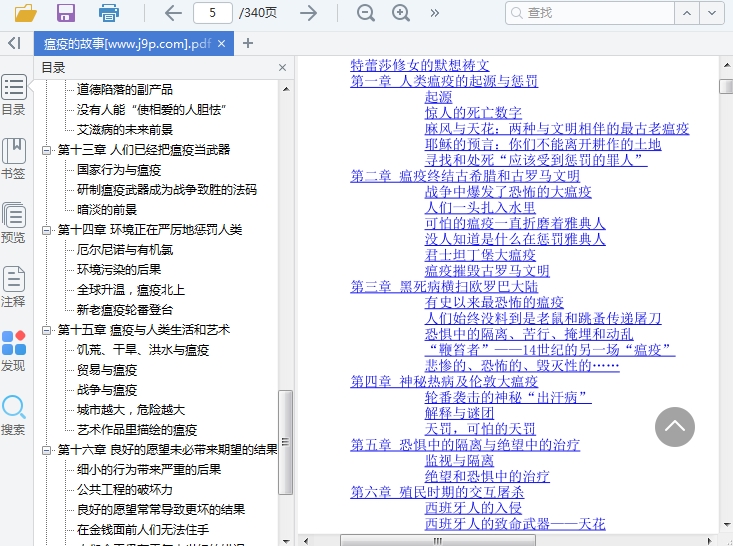Viewport: 733px width, 546px height.
Task: Open a new tab with the plus
Action: (x=248, y=43)
